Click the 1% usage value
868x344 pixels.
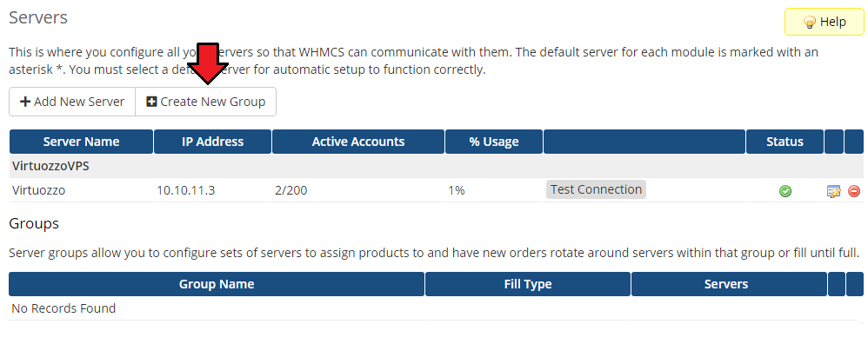[x=456, y=191]
